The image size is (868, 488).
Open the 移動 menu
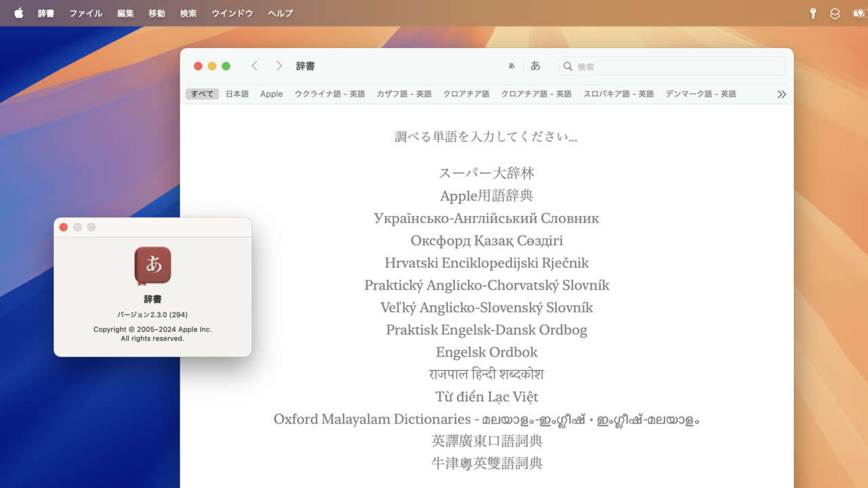157,13
